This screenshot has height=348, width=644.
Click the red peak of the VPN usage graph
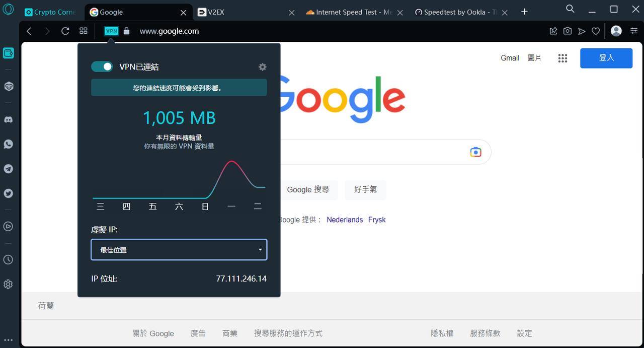click(x=231, y=162)
